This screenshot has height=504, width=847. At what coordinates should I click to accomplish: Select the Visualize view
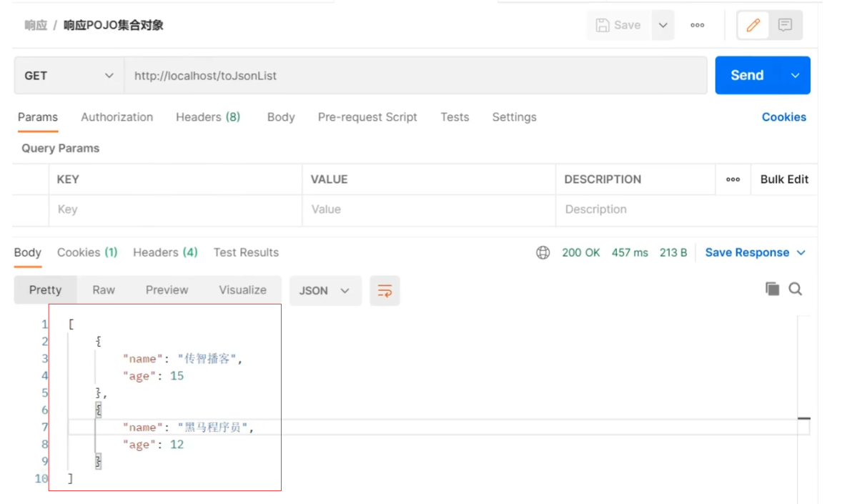(x=242, y=290)
